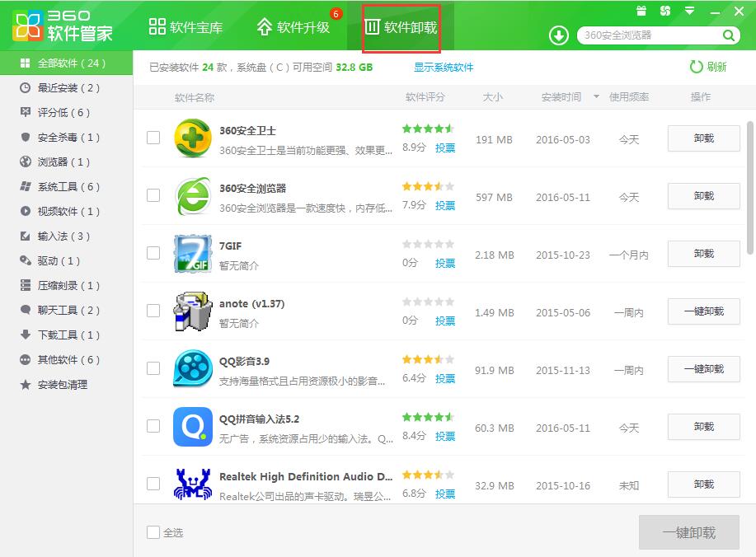
Task: Click the skin pinwheel icon in title bar
Action: 665,11
